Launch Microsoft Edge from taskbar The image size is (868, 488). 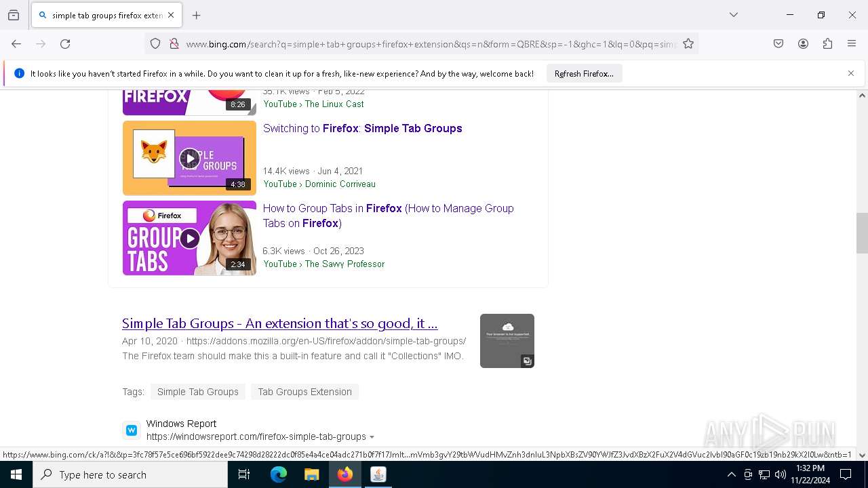click(279, 474)
